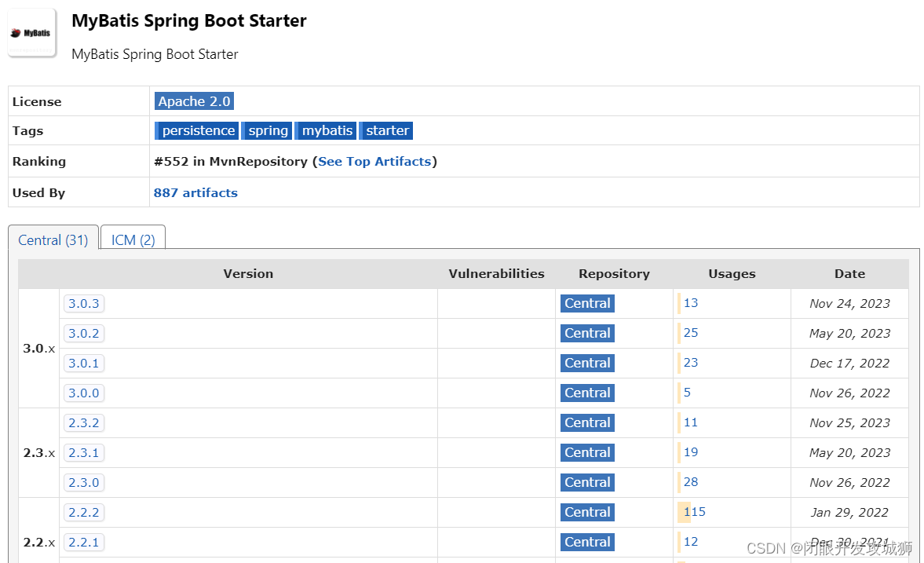924x563 pixels.
Task: Click the date Jan 29, 2022
Action: (x=849, y=512)
